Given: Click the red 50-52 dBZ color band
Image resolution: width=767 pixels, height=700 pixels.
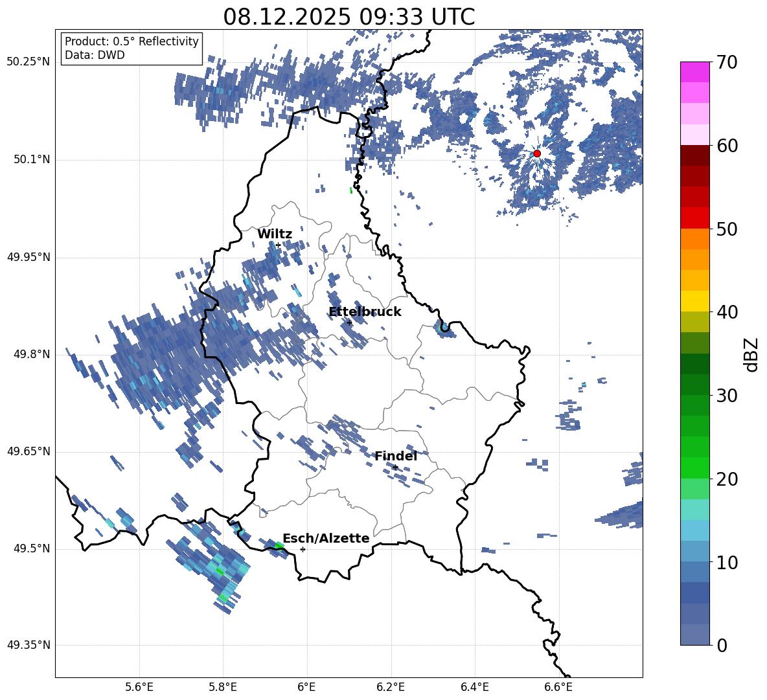Looking at the screenshot, I should pyautogui.click(x=694, y=218).
